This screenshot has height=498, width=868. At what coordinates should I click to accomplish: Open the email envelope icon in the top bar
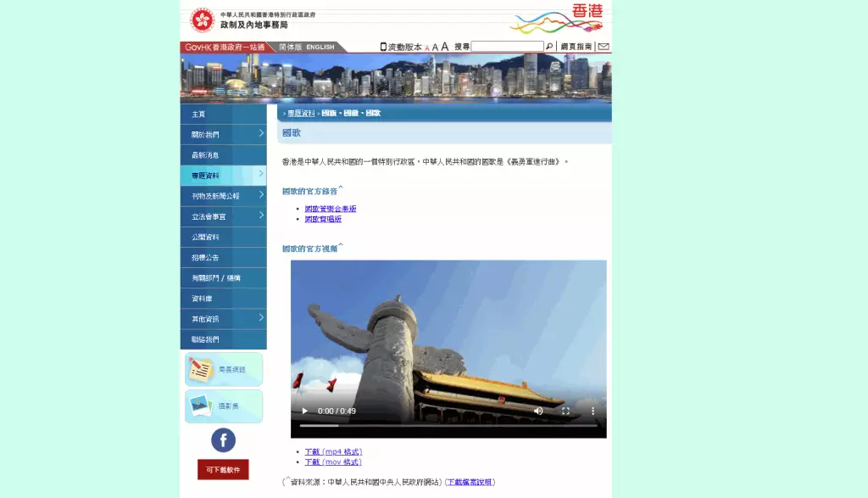604,47
